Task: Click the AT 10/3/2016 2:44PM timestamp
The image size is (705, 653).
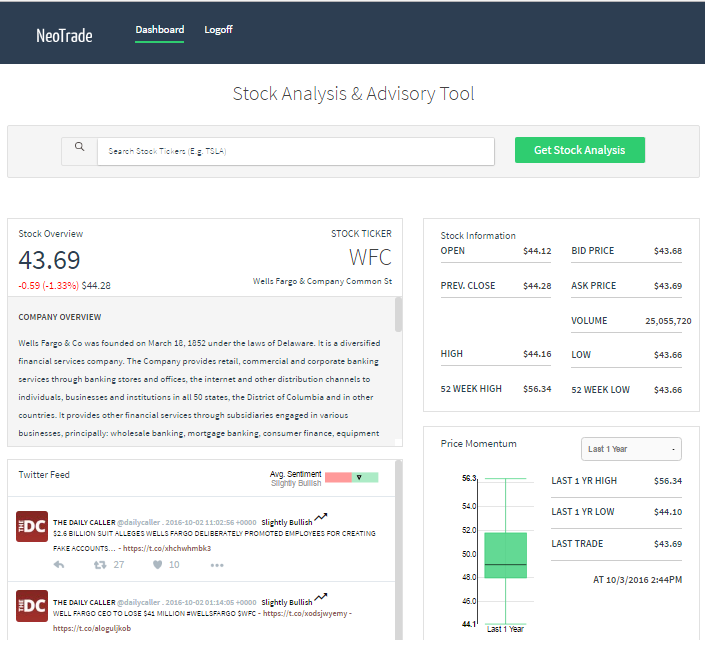Action: click(637, 580)
